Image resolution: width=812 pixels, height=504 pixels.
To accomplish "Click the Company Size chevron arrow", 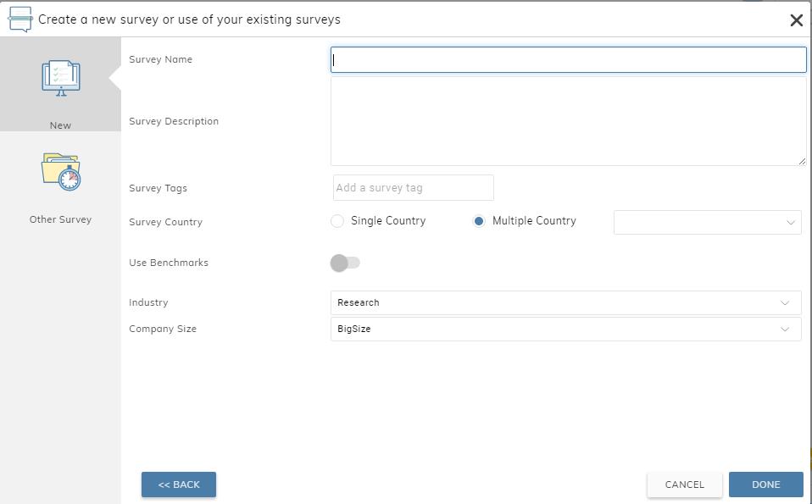I will click(785, 330).
